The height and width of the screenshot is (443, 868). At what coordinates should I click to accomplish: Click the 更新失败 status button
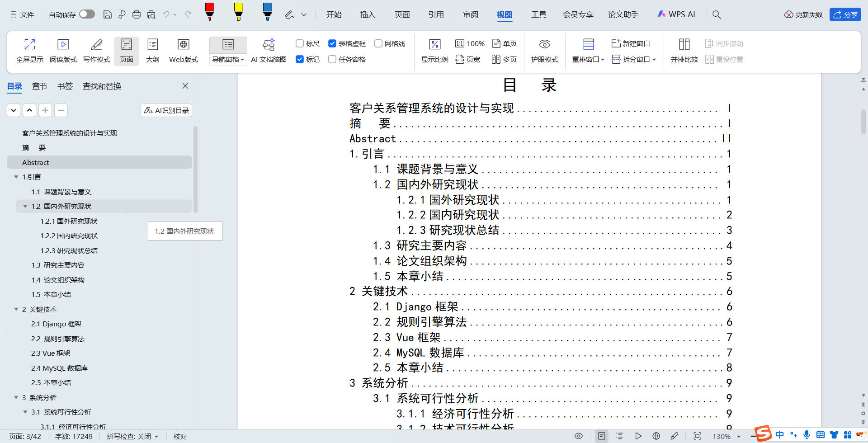[803, 14]
